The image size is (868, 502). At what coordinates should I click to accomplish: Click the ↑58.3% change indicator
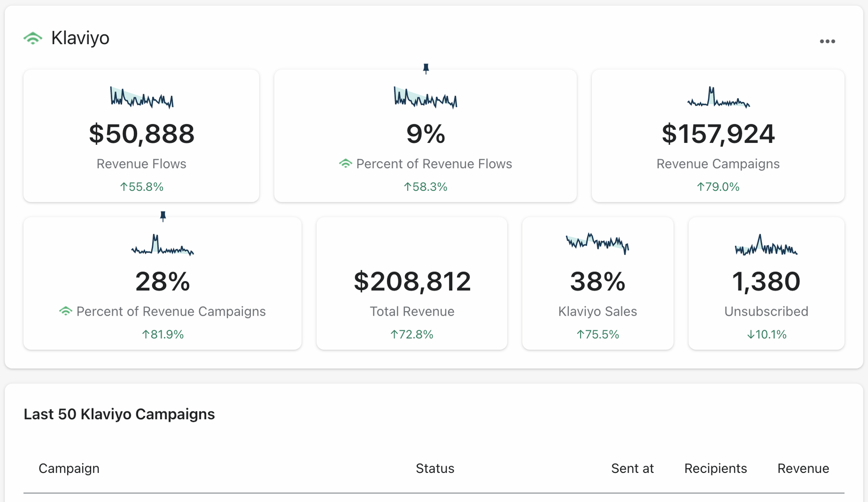pos(425,187)
